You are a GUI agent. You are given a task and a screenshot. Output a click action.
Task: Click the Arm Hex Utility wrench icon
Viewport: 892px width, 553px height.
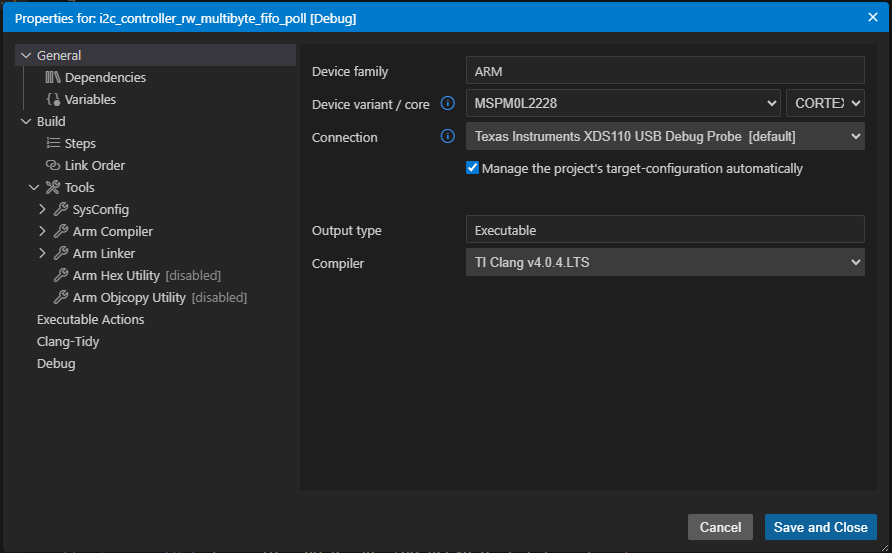[x=61, y=275]
